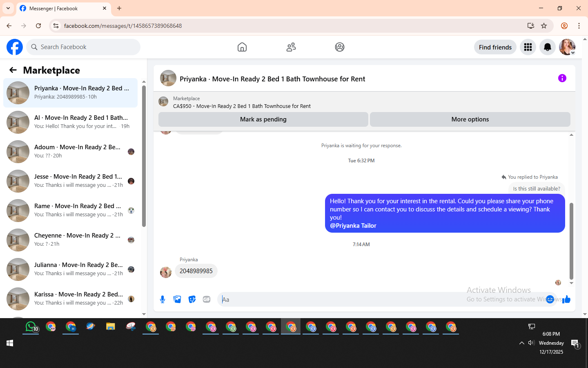Click the back arrow beside Marketplace
This screenshot has height=368, width=588.
13,70
